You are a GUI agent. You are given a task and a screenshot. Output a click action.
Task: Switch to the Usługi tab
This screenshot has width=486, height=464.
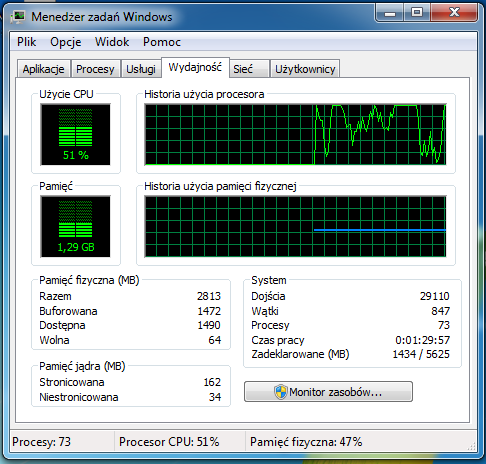[x=141, y=69]
